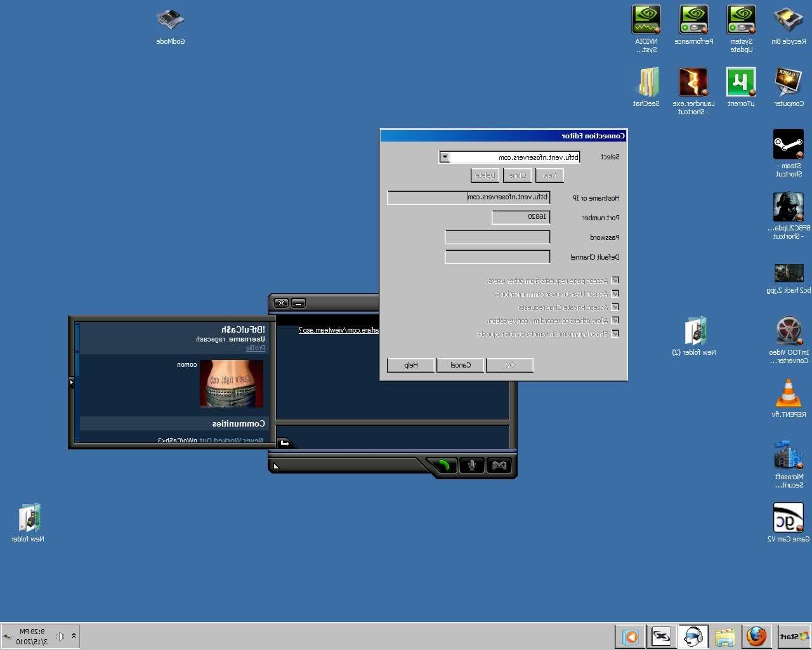The width and height of the screenshot is (812, 650).
Task: Click the New button in Connection Editor
Action: click(x=550, y=175)
